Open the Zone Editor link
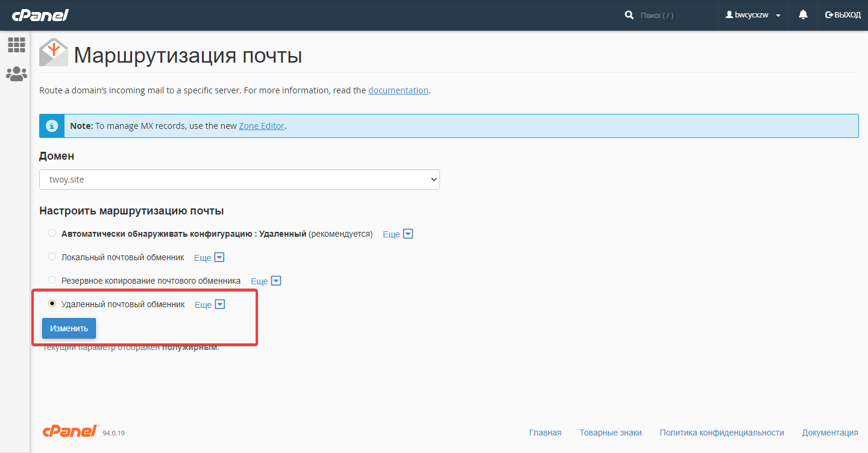Screen dimensions: 868x453 coord(262,126)
